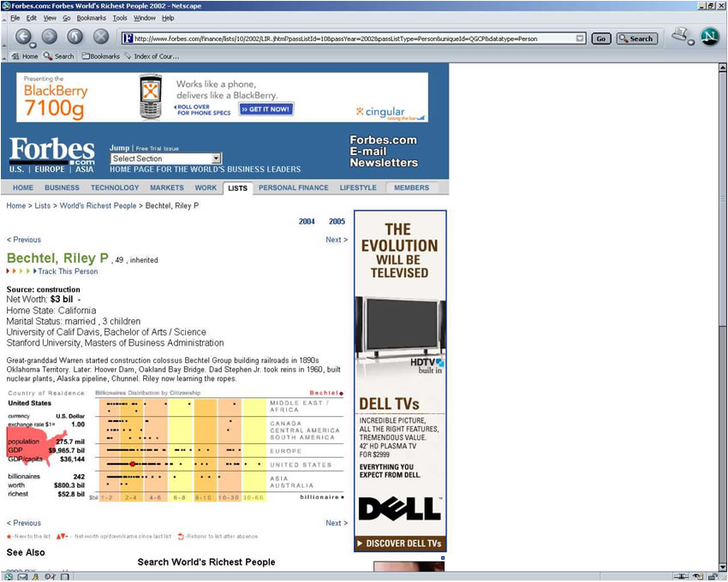Open the dropdown arrow beside the Print icon
728x582 pixels.
691,43
